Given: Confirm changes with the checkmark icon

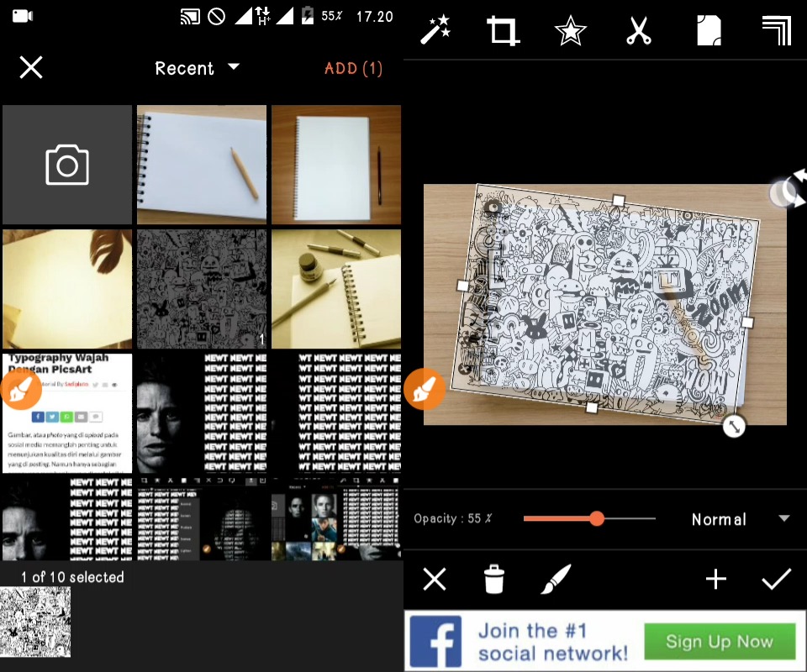Looking at the screenshot, I should [776, 579].
